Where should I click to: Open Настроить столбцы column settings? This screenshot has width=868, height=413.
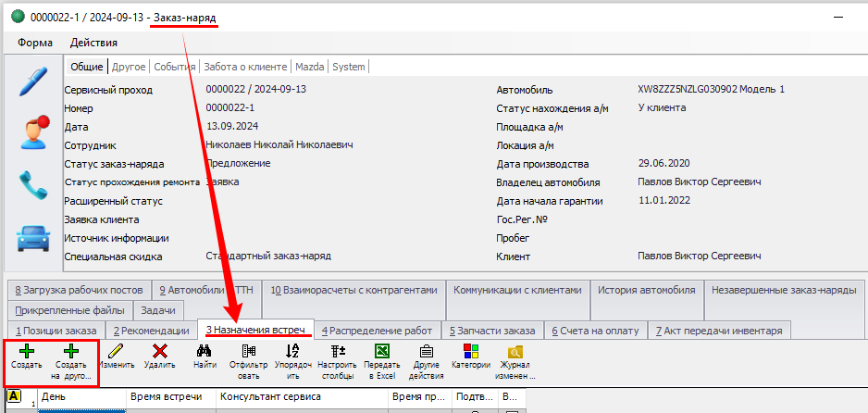tap(337, 352)
